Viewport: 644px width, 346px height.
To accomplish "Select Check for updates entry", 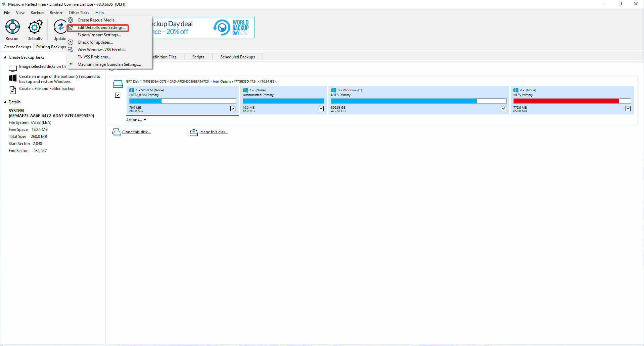I will coord(95,42).
